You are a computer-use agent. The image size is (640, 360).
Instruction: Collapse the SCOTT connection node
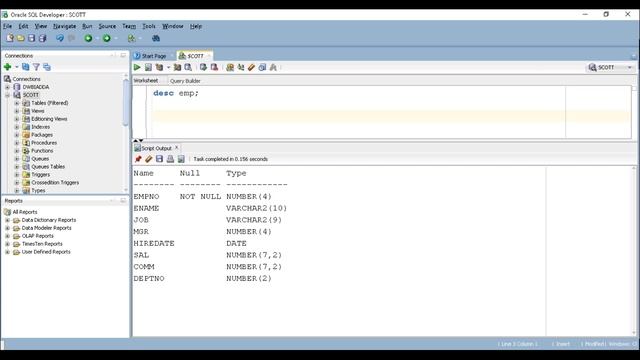pos(7,95)
